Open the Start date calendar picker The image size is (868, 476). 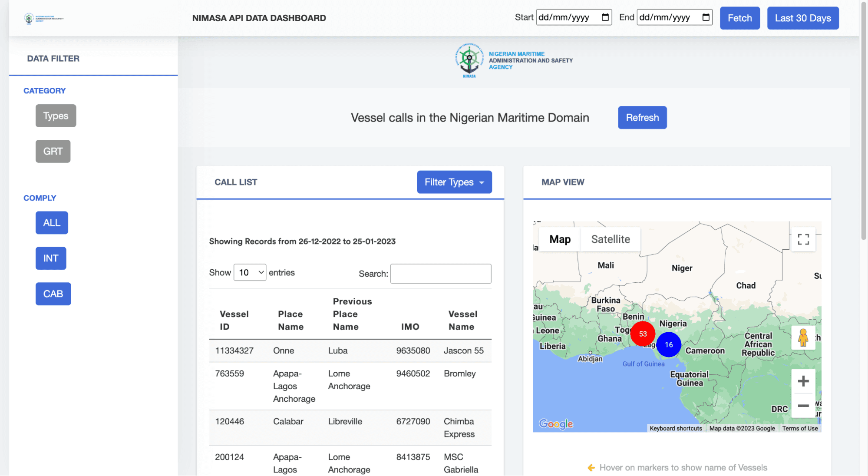(x=605, y=17)
